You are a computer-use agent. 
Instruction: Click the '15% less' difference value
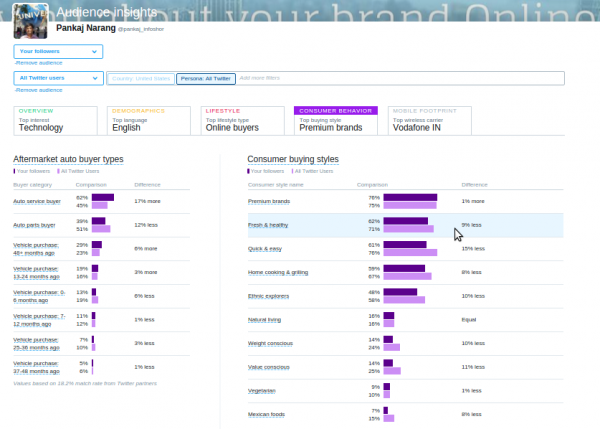(473, 249)
